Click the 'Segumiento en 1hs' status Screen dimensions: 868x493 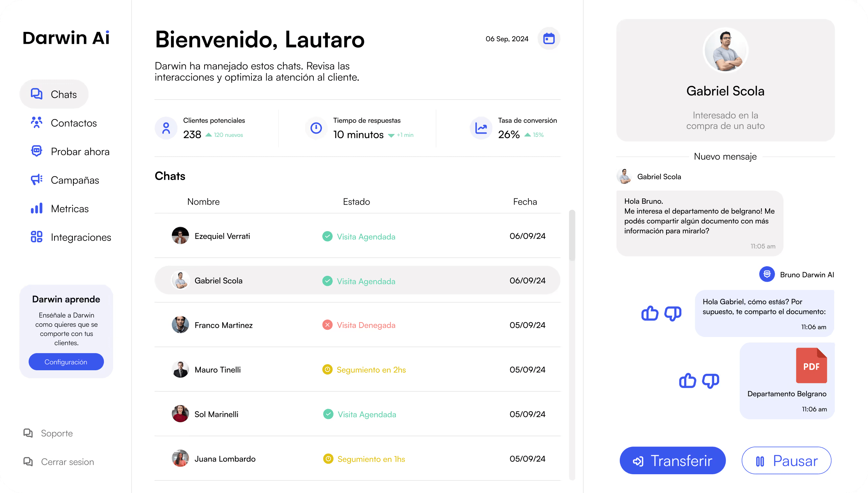364,459
